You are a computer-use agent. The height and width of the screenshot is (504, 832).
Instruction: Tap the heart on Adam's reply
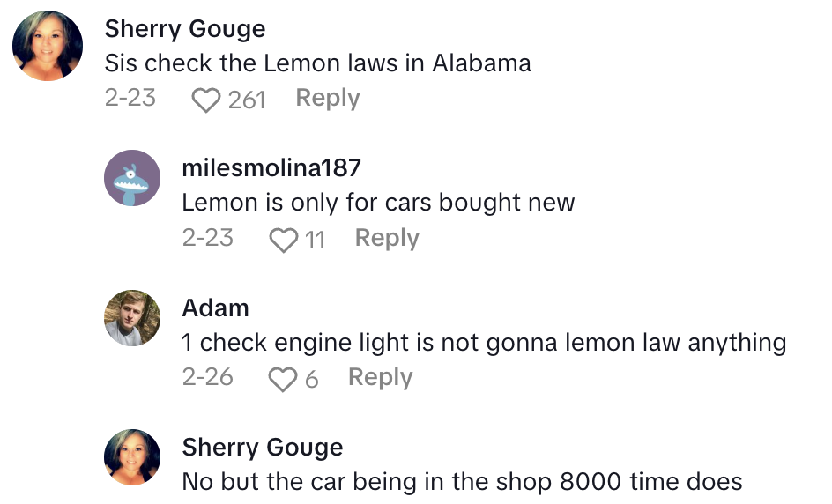tap(283, 379)
